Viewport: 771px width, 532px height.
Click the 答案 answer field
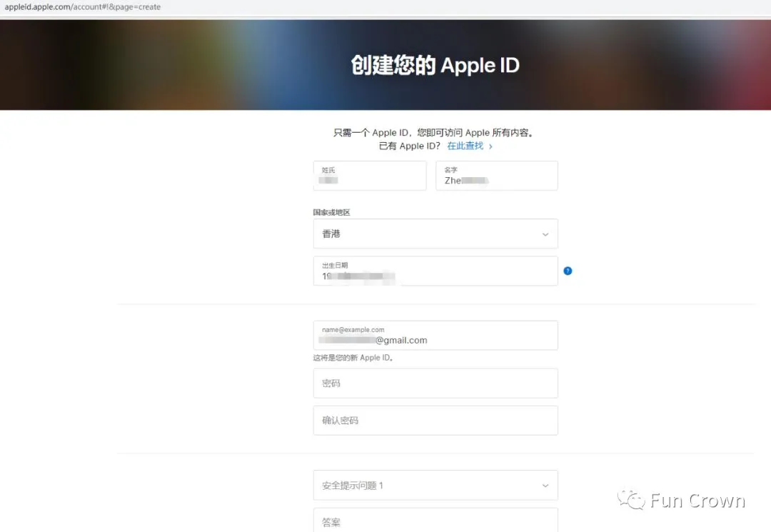click(x=435, y=520)
